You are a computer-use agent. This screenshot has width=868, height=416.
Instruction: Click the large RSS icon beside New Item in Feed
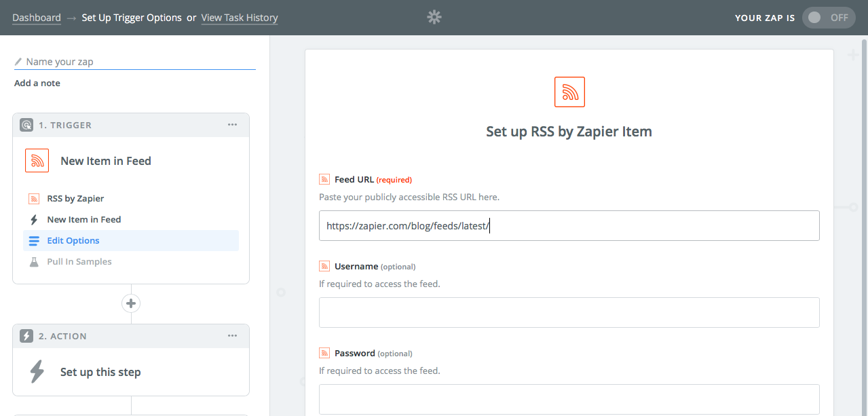click(37, 161)
